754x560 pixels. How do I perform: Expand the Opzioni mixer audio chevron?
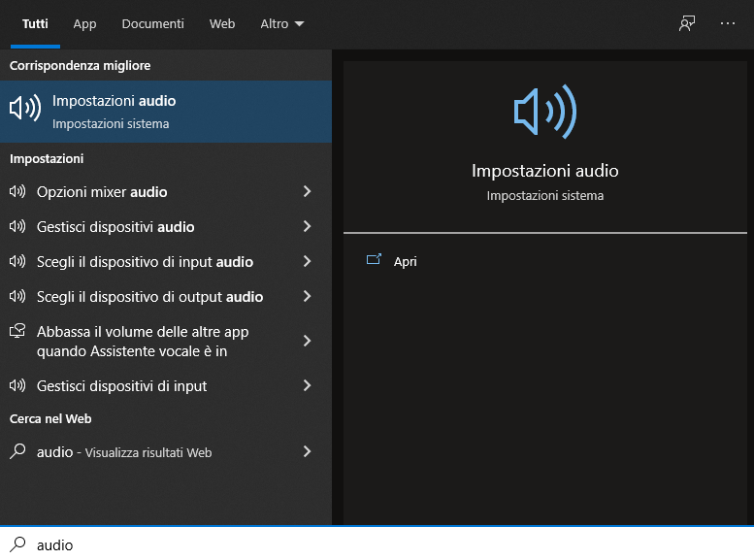[307, 191]
